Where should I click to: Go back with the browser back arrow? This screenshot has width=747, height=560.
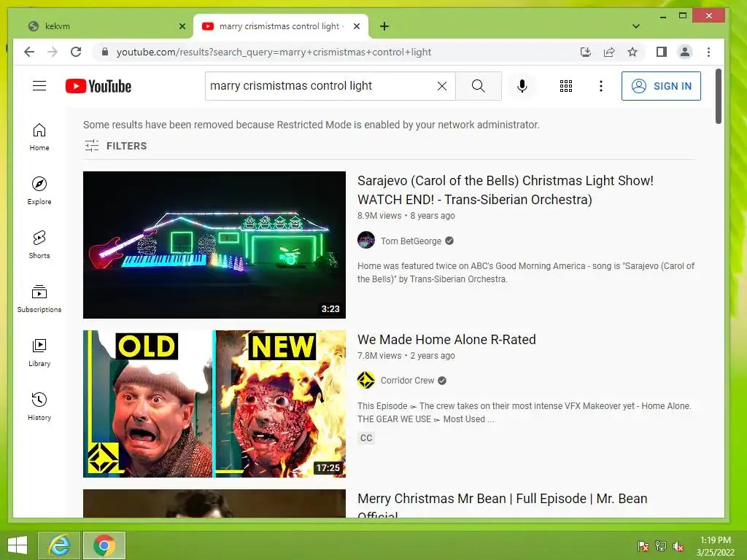pyautogui.click(x=29, y=52)
